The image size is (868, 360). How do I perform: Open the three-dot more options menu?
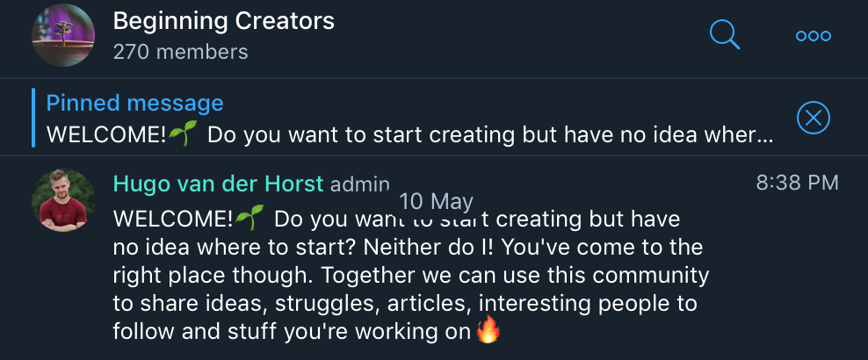coord(813,36)
